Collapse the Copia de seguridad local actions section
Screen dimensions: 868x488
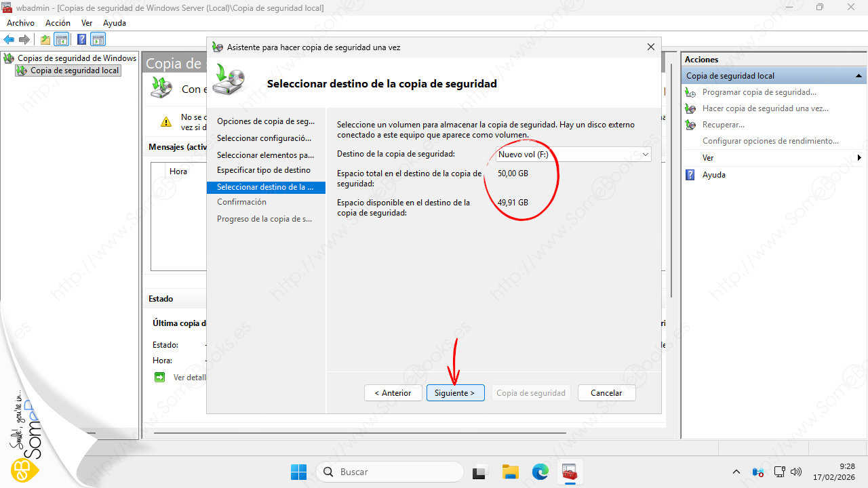pyautogui.click(x=859, y=76)
